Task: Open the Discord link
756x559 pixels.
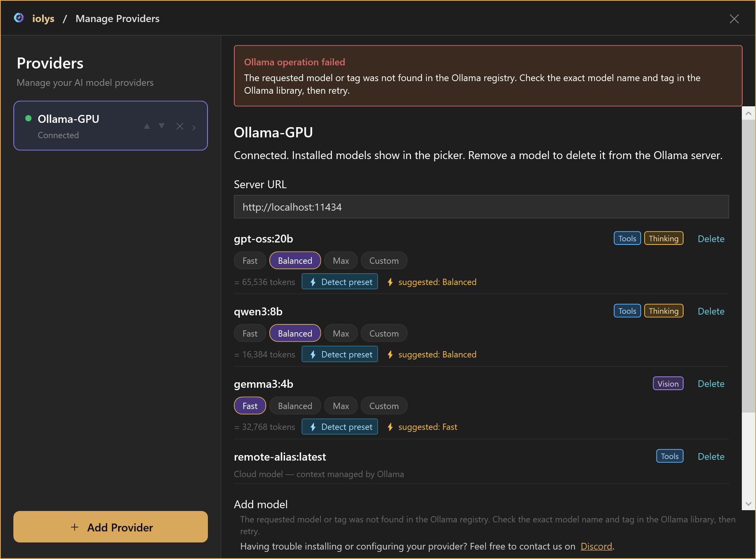Action: (x=596, y=546)
